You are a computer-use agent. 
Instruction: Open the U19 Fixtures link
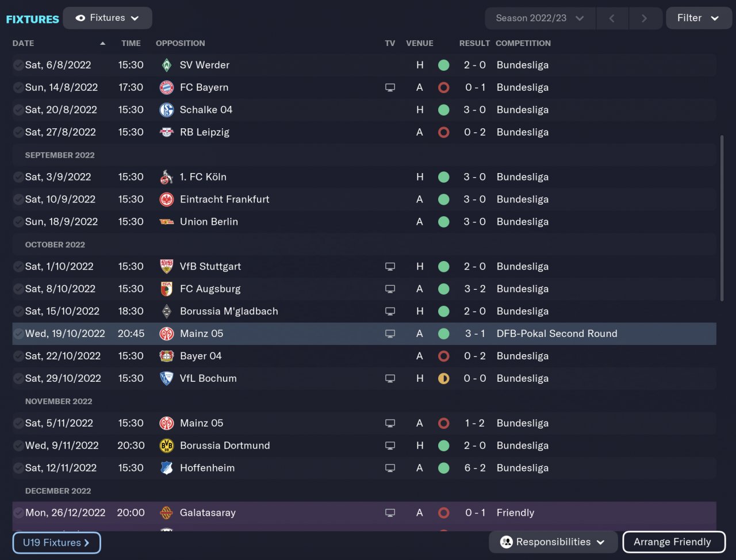56,543
